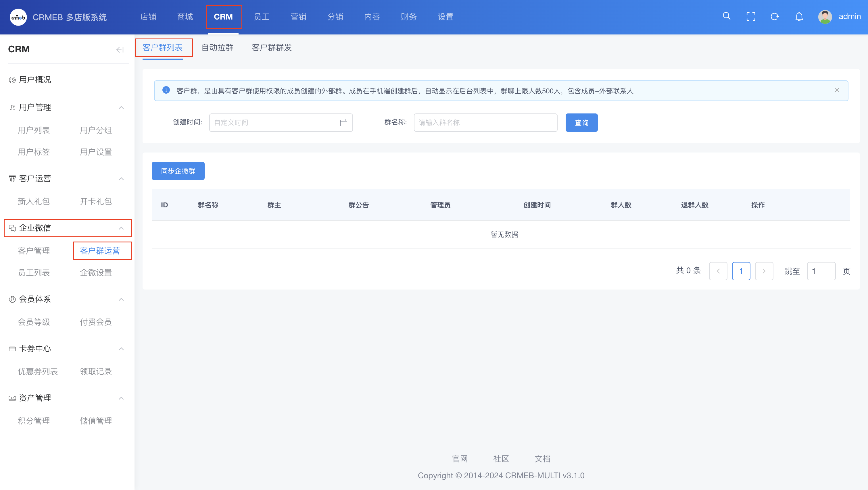Click the 查询 button
This screenshot has height=490, width=868.
581,123
